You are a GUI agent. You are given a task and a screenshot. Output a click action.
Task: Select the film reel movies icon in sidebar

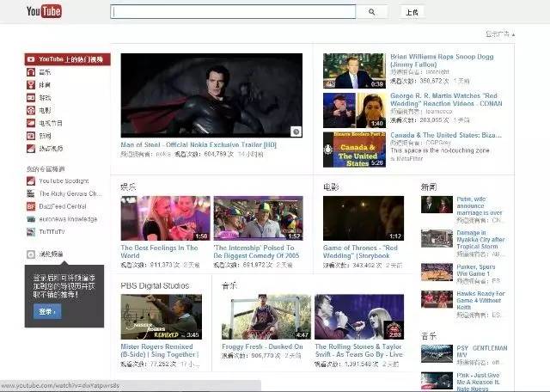click(x=32, y=111)
